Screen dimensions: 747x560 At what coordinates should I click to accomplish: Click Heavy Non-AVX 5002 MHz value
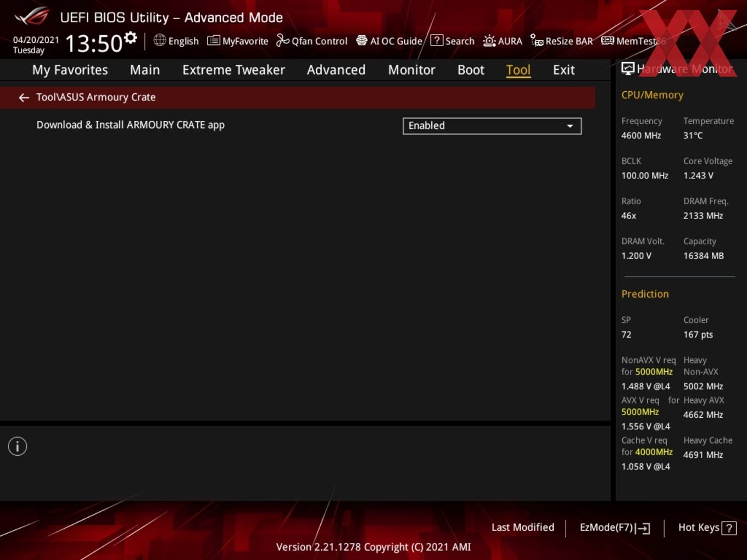click(x=703, y=387)
